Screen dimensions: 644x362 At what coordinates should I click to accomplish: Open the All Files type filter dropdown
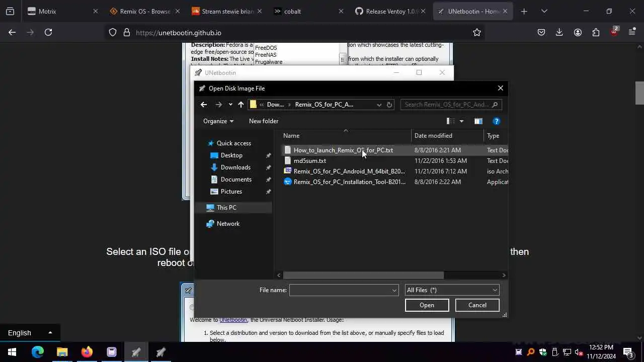pos(452,290)
